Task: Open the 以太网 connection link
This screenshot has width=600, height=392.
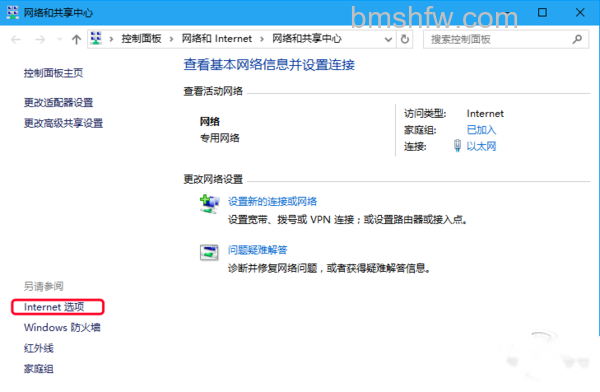Action: coord(481,147)
